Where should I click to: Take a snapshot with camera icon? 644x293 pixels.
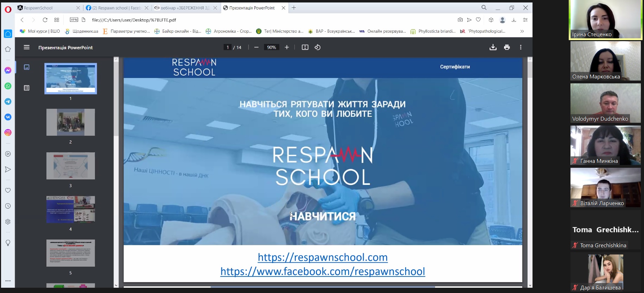point(460,20)
